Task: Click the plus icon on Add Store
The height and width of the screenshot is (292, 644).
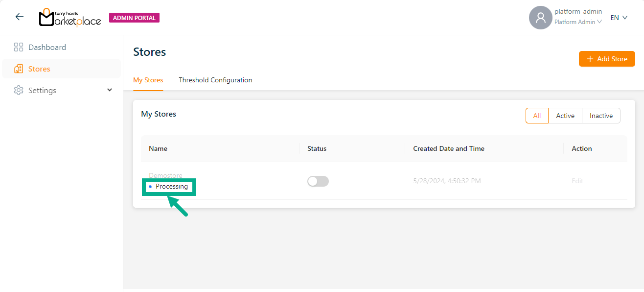Action: pos(590,59)
